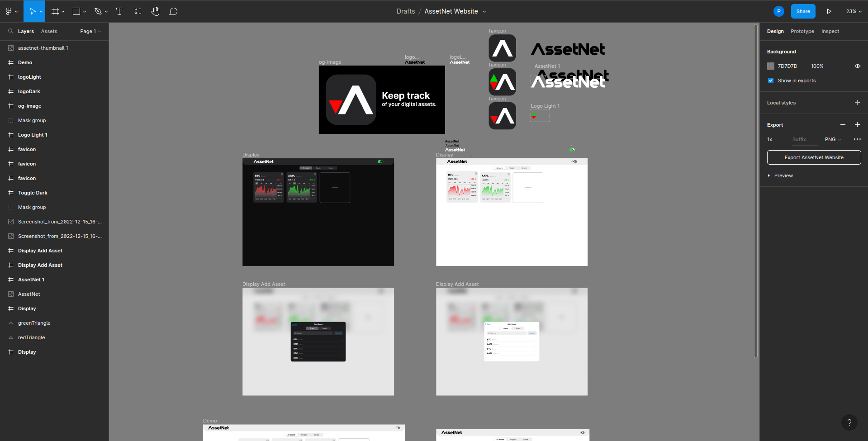Click the Share button
The width and height of the screenshot is (868, 441).
pos(803,11)
